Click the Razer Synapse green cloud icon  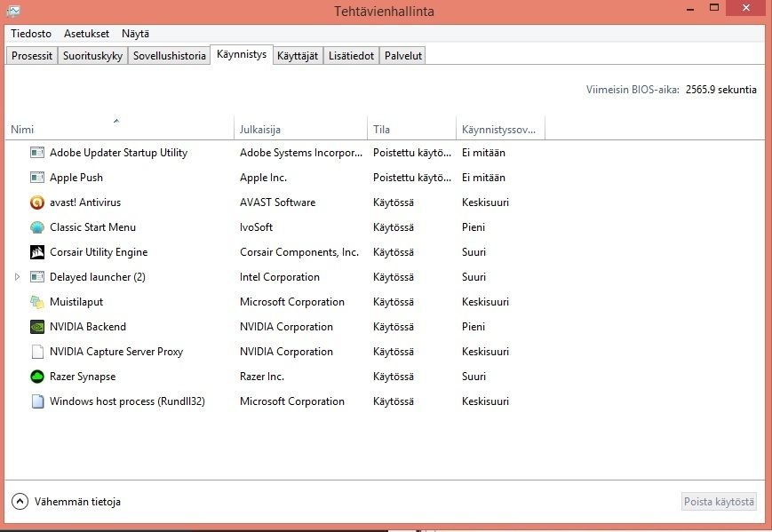coord(37,377)
